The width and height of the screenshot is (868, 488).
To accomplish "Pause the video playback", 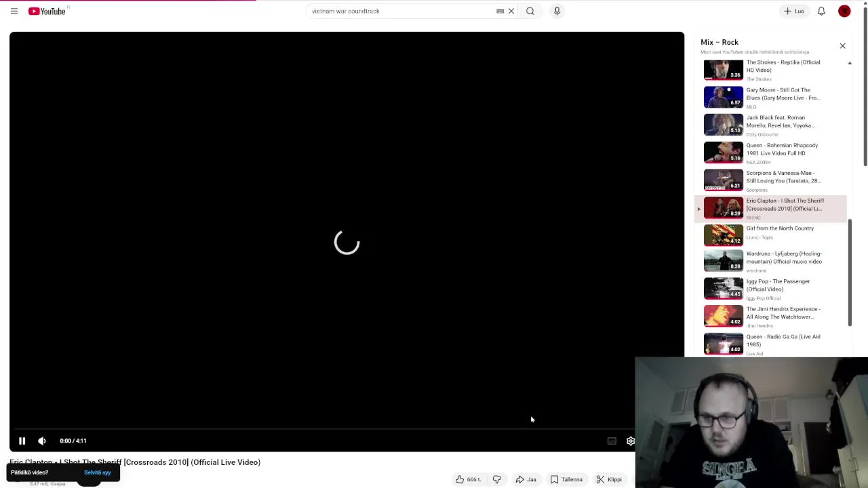I will (x=22, y=441).
